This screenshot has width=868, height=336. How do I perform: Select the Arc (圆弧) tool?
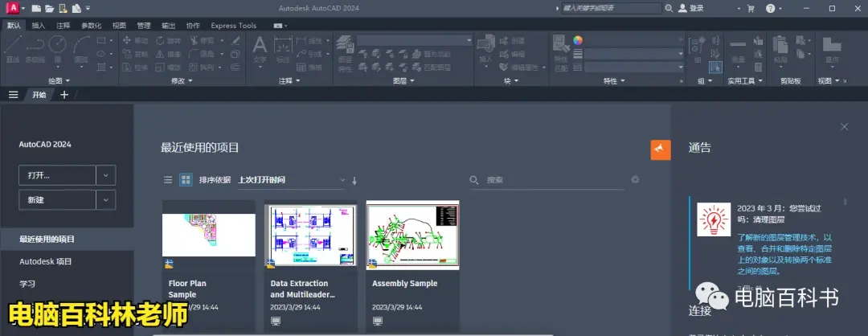point(81,50)
